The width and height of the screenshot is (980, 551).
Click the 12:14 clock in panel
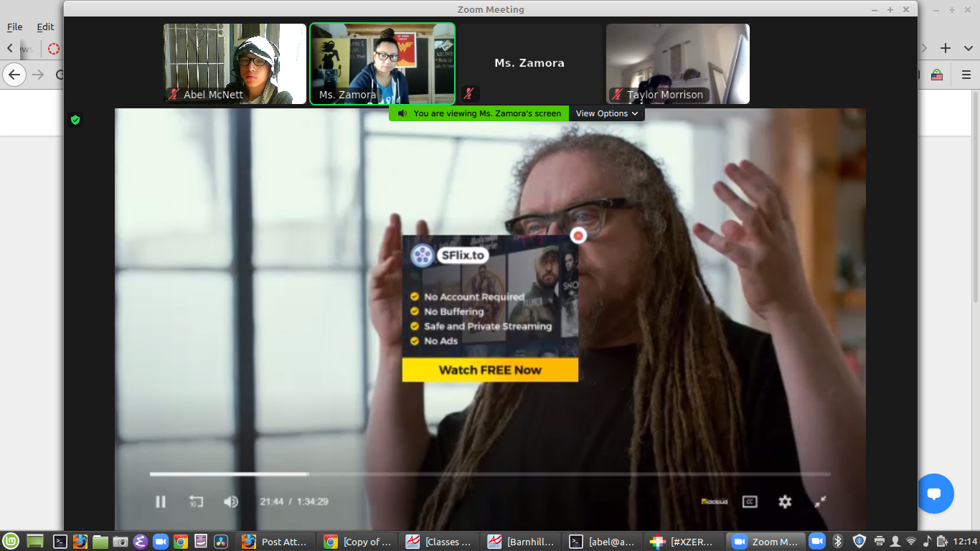(964, 542)
